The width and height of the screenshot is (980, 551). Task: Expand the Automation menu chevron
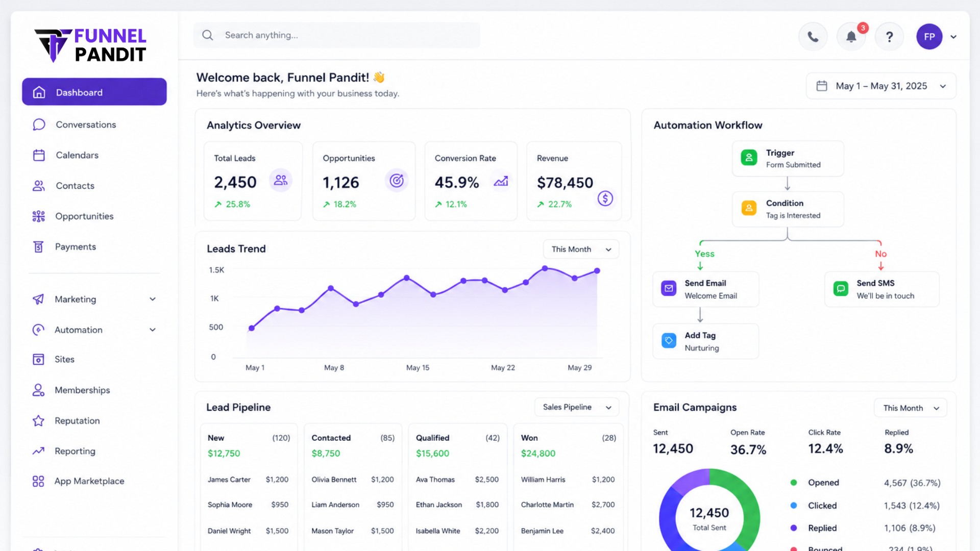pyautogui.click(x=153, y=330)
